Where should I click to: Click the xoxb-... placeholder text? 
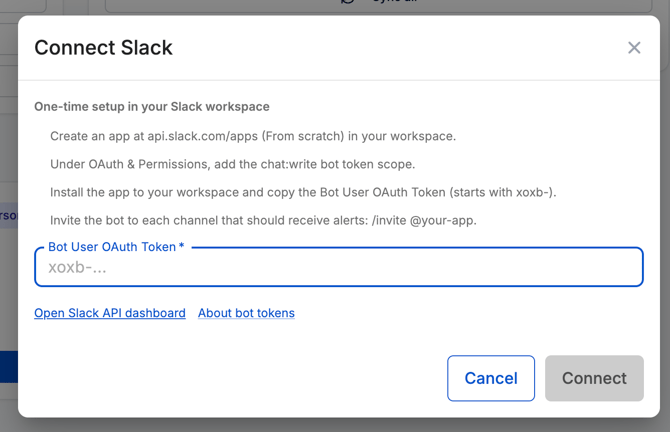pos(77,267)
